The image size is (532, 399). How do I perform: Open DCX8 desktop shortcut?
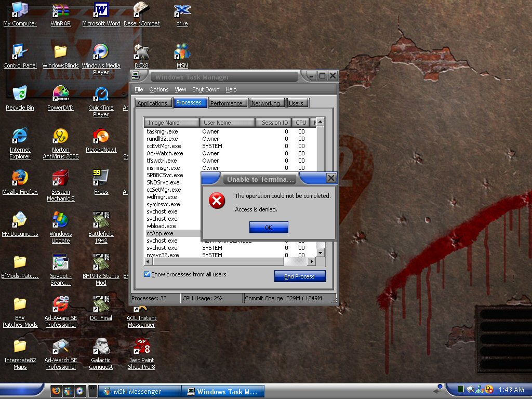point(141,56)
